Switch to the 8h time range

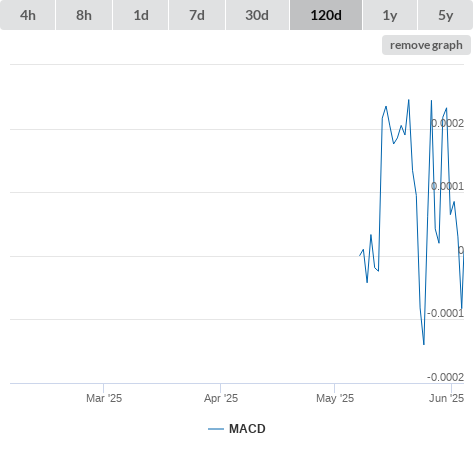[84, 15]
